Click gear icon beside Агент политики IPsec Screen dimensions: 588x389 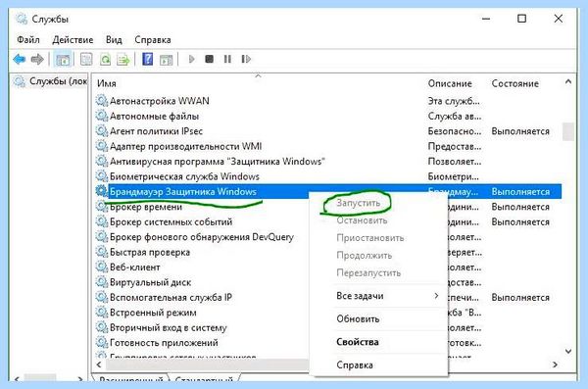pos(101,131)
